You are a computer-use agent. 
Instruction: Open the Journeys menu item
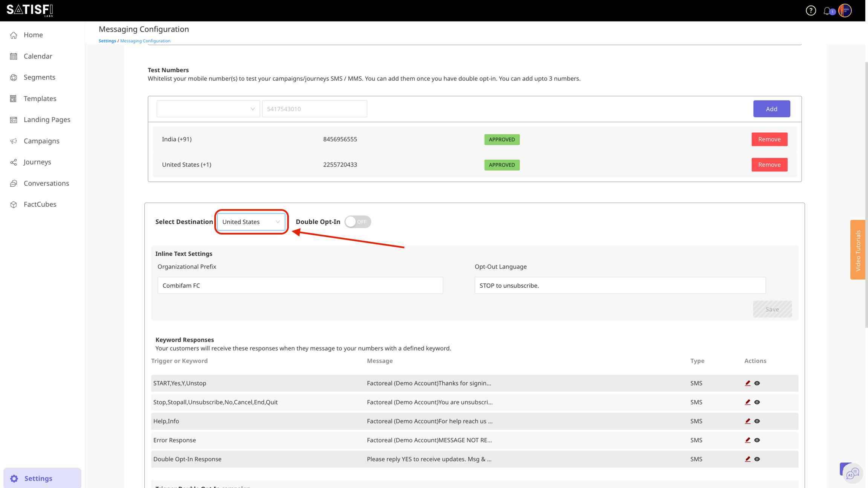(37, 162)
